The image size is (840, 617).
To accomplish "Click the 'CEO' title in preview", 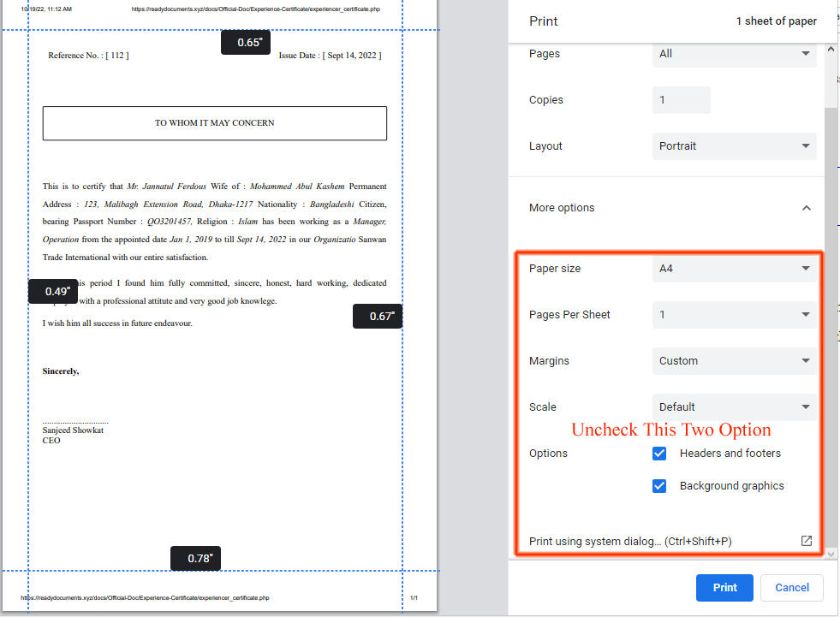I will (51, 440).
